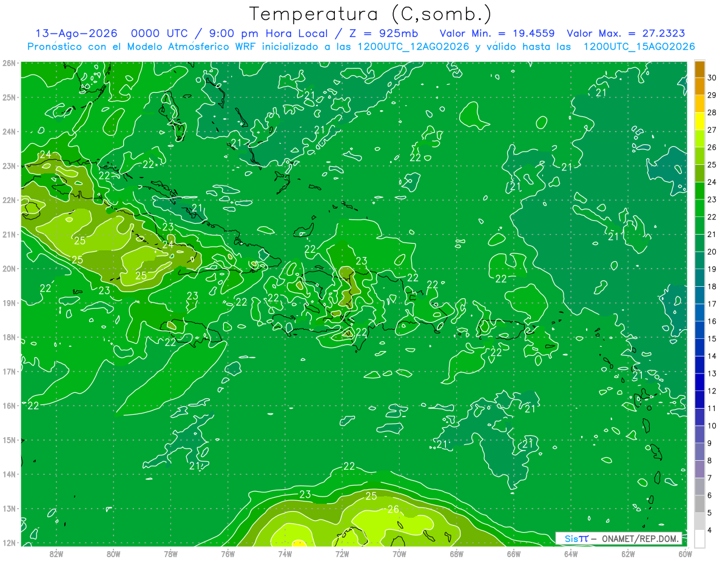Click the 14N latitude axis label
Viewport: 728px width, 562px height.
pos(9,474)
